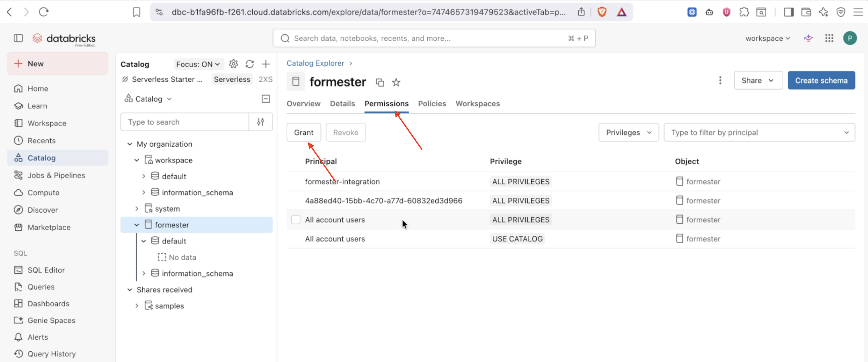The width and height of the screenshot is (868, 362).
Task: Open the Home page icon in sidebar
Action: [18, 89]
